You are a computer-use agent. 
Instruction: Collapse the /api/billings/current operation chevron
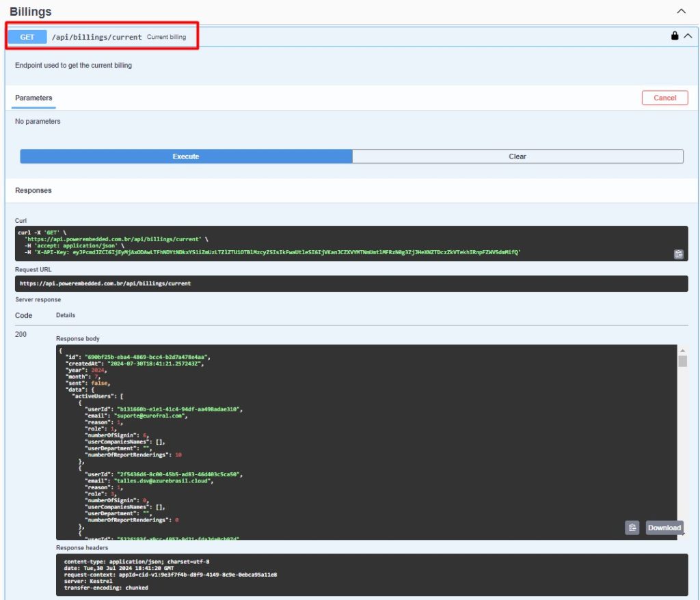[x=688, y=36]
